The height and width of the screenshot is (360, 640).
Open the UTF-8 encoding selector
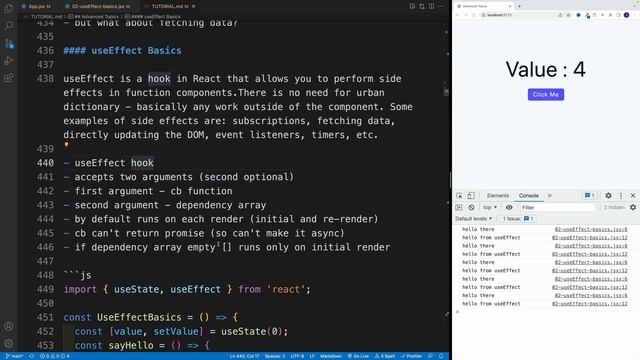[297, 356]
